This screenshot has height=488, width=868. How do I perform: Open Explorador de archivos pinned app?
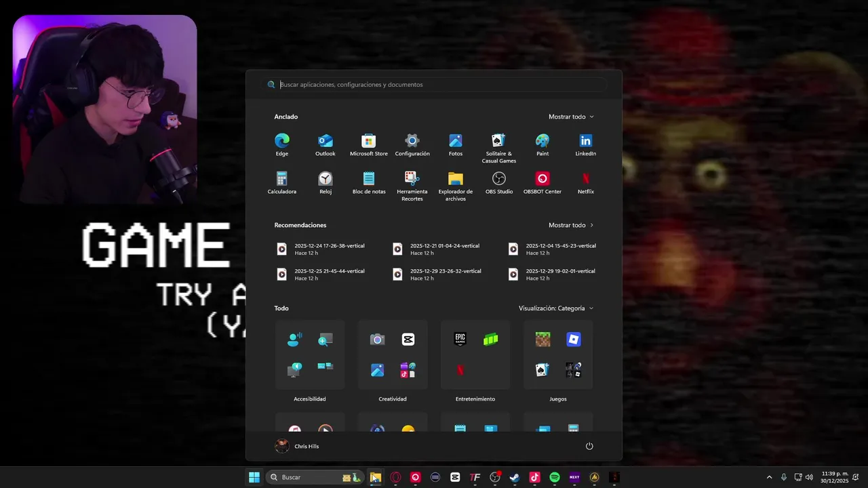tap(456, 186)
